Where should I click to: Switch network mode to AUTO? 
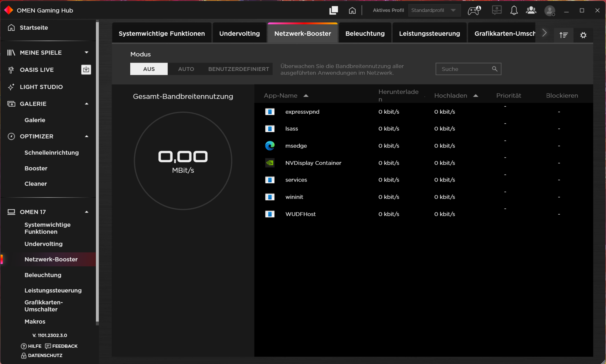point(186,69)
